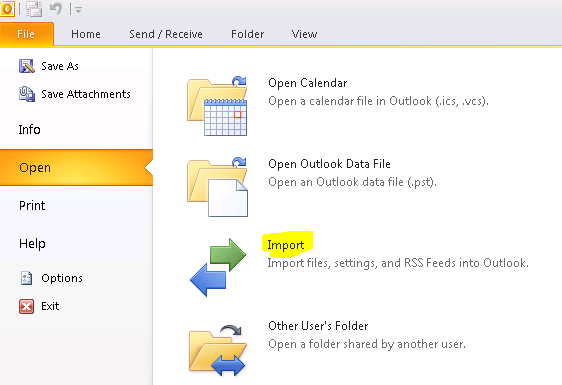Switch to the Home ribbon tab
This screenshot has height=385, width=562.
click(86, 34)
